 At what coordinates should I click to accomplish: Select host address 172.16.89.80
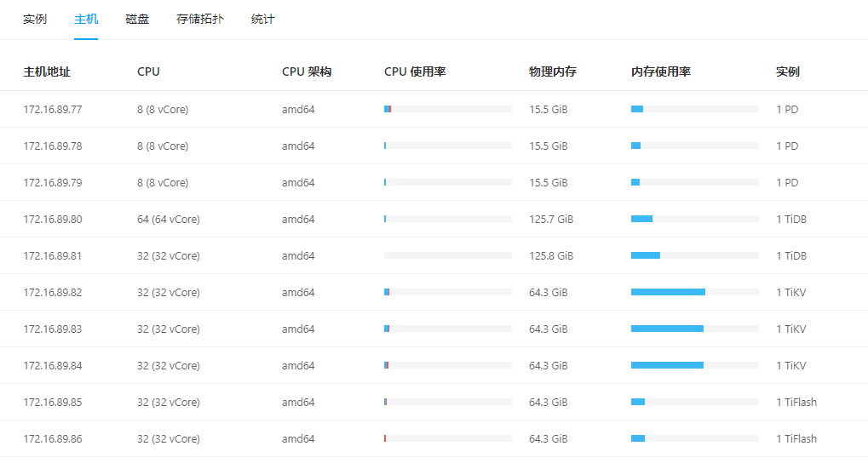(53, 219)
